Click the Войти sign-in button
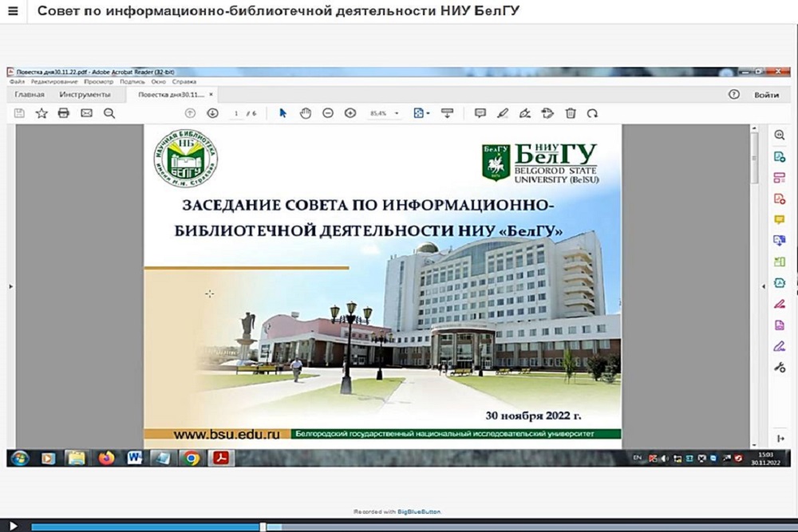This screenshot has height=532, width=798. 766,95
